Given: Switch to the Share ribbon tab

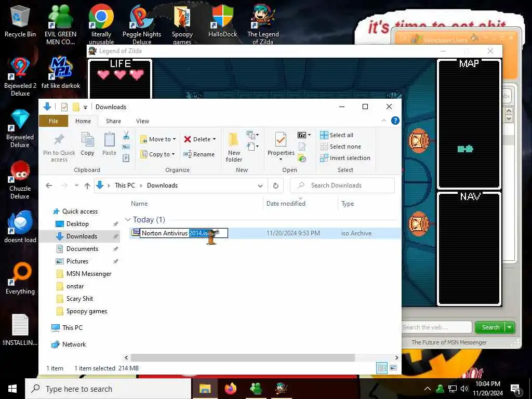Looking at the screenshot, I should [x=113, y=121].
